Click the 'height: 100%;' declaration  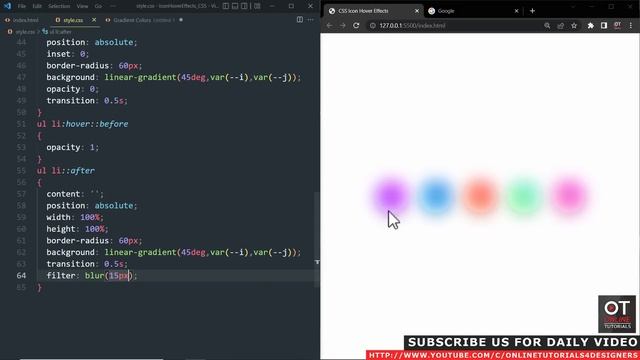(78, 229)
